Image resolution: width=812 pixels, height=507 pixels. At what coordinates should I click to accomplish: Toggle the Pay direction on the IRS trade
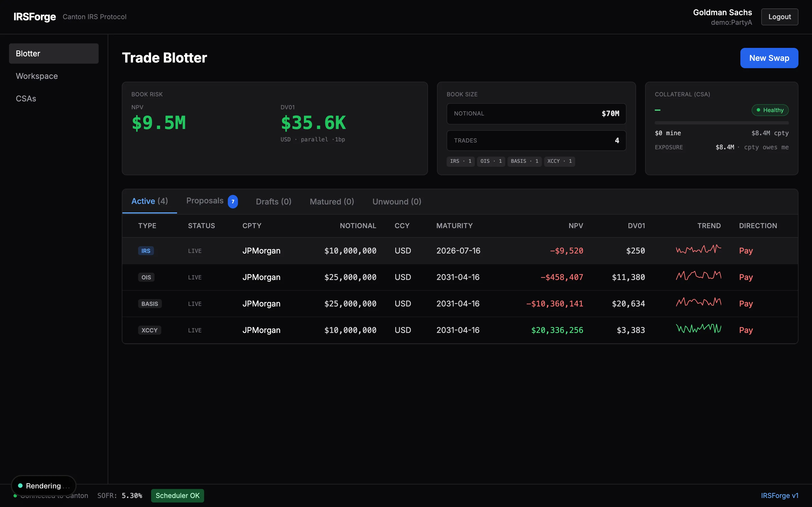745,250
